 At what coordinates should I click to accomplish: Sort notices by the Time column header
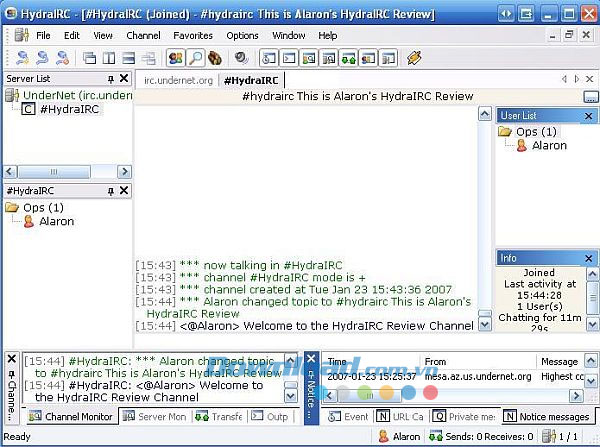pyautogui.click(x=338, y=362)
